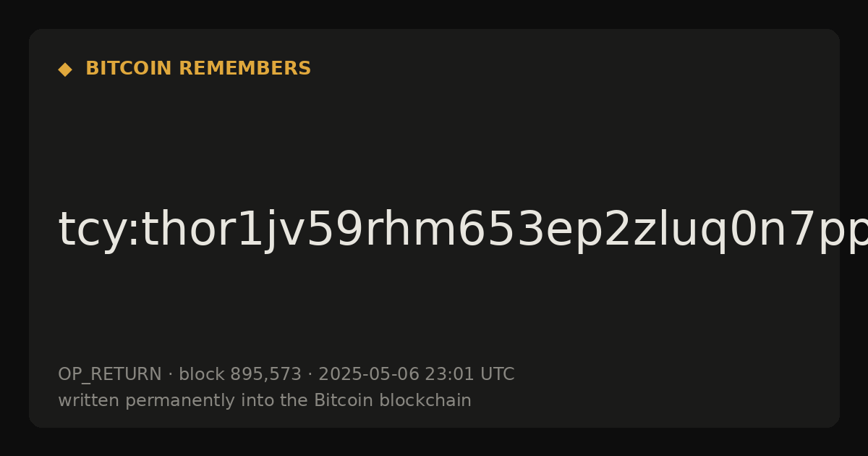Click the tcy: prefix of the message
This screenshot has height=456, width=868.
(99, 230)
